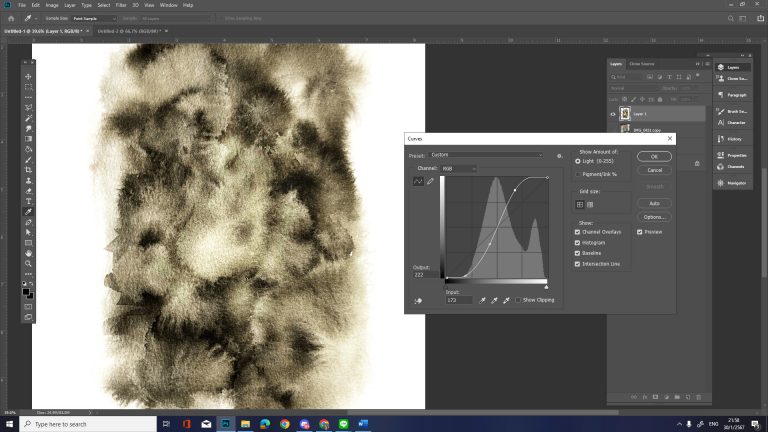
Task: Pick the black point eyedropper in Curves
Action: pos(483,299)
